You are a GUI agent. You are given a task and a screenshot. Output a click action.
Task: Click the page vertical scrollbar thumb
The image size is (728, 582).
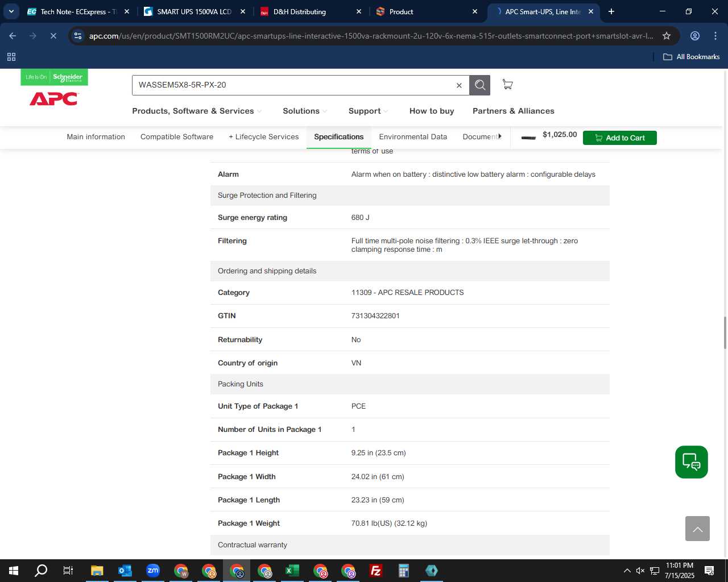(725, 332)
